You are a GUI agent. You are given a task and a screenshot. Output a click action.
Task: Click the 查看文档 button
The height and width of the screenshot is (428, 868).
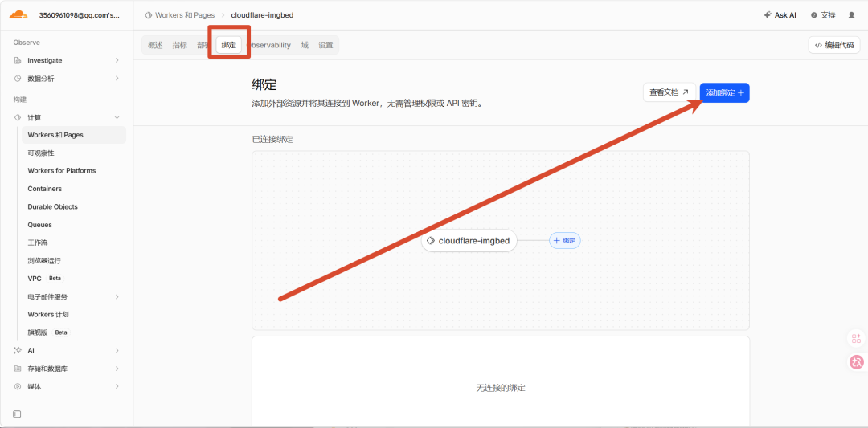click(669, 92)
